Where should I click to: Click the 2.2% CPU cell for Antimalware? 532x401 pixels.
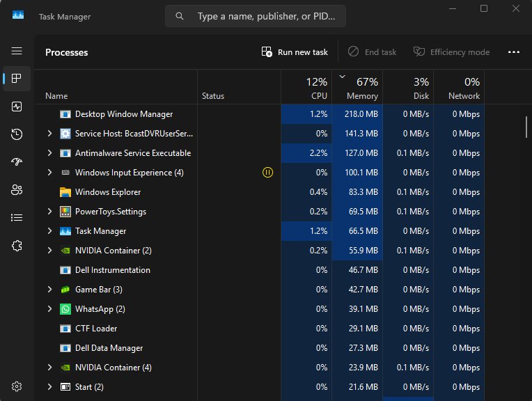(306, 153)
